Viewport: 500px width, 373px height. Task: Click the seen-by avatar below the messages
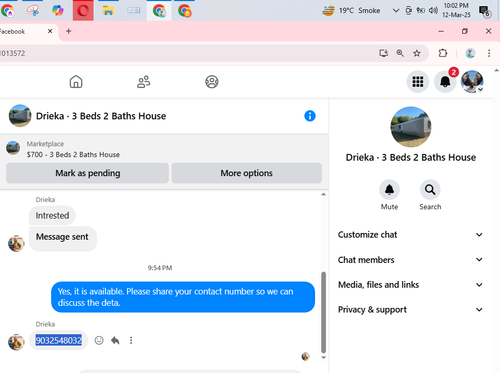pyautogui.click(x=305, y=357)
